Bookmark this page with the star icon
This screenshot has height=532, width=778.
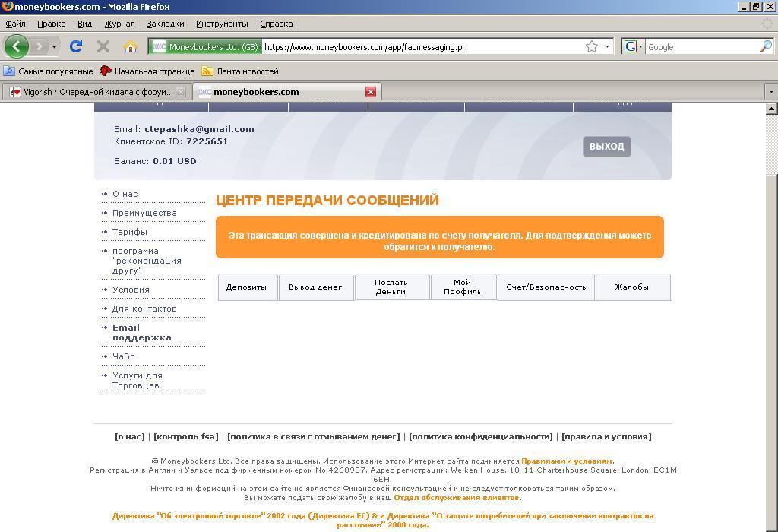coord(592,46)
